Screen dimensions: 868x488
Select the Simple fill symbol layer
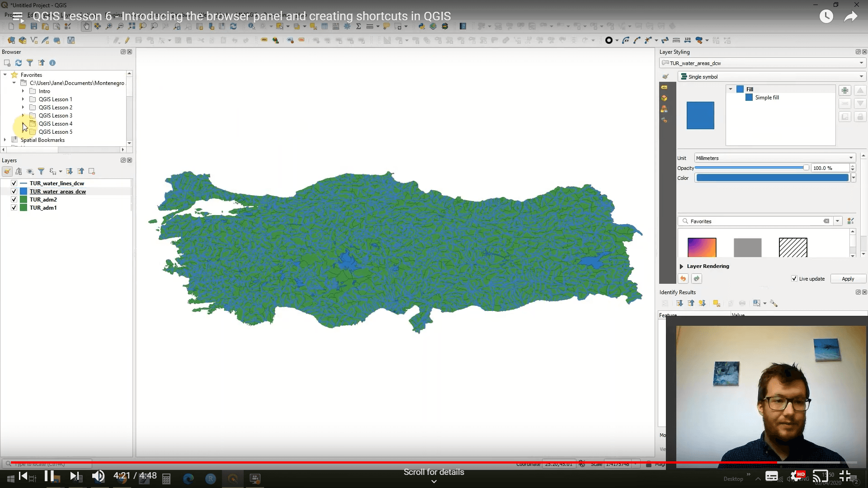click(767, 98)
